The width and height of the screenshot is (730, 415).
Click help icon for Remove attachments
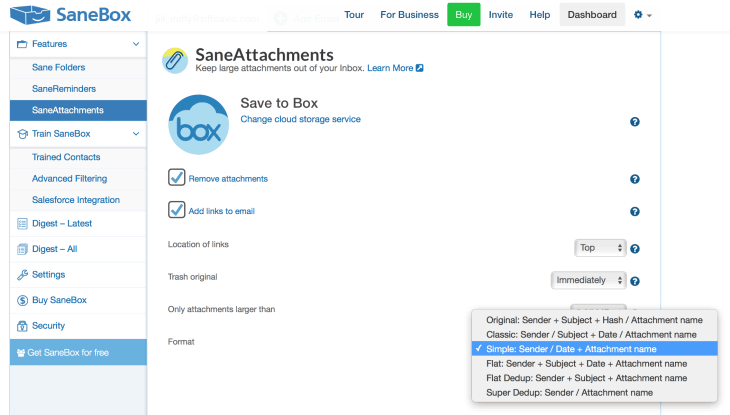634,179
